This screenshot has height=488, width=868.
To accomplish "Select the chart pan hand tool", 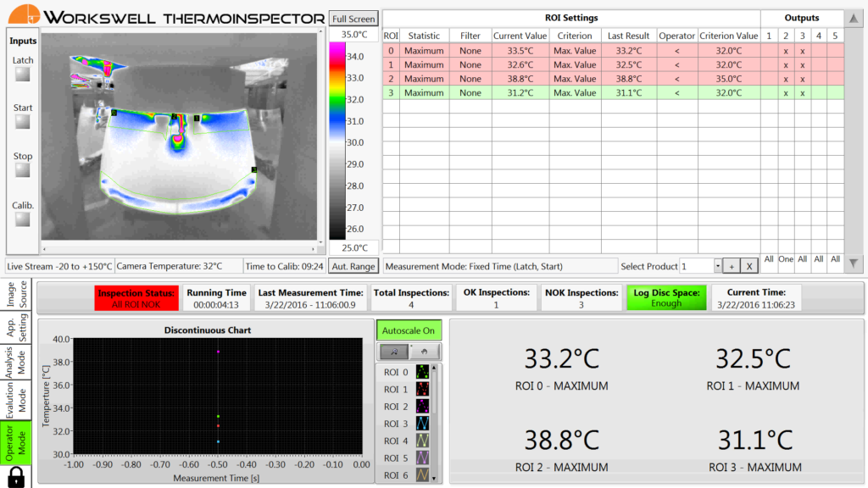I will coord(424,352).
